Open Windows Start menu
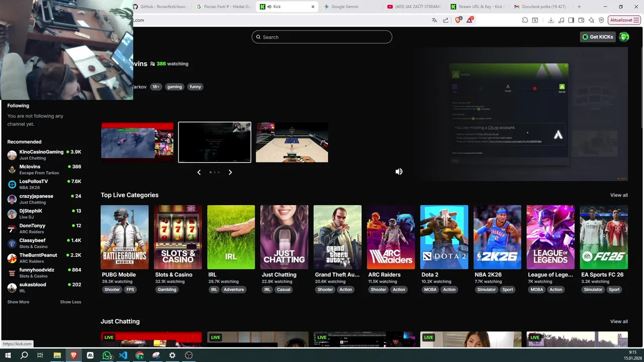 pyautogui.click(x=8, y=355)
